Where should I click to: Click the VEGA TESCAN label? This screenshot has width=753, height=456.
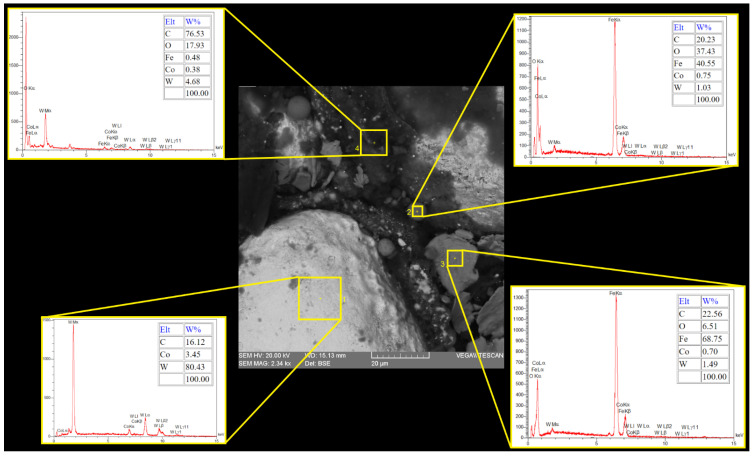click(480, 356)
